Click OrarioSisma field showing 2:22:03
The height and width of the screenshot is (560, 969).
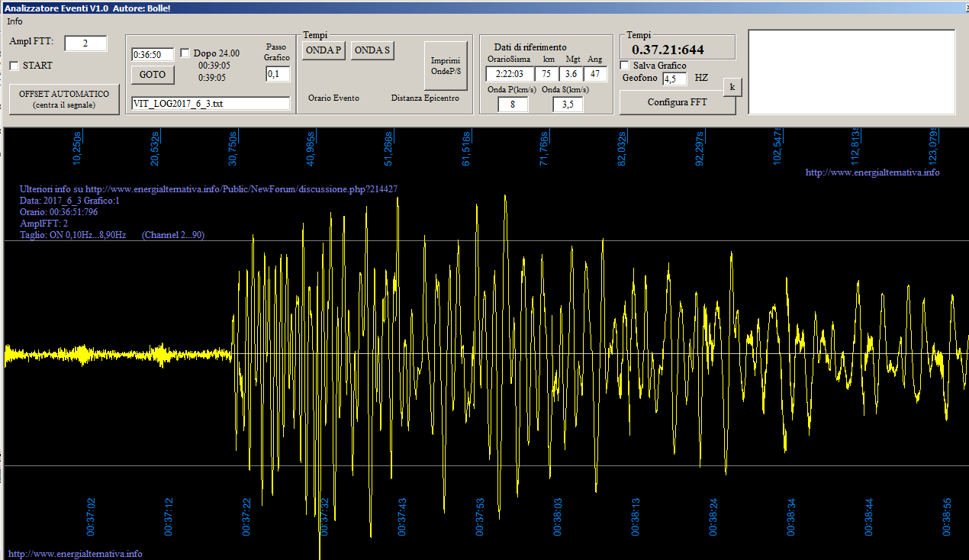pyautogui.click(x=509, y=74)
